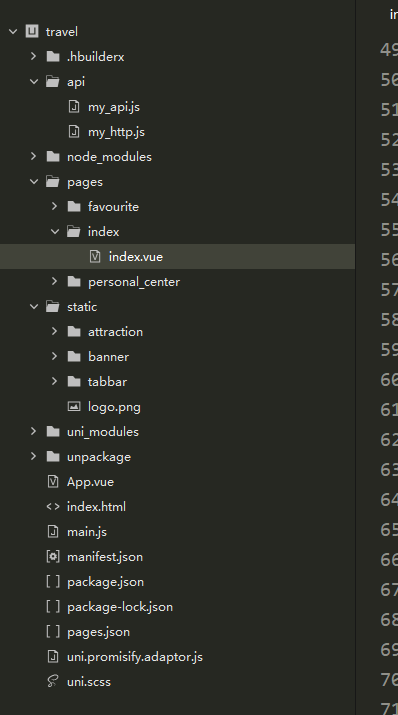Screen dimensions: 398x715
Task: Expand the banner folder chevron
Action: pos(54,356)
